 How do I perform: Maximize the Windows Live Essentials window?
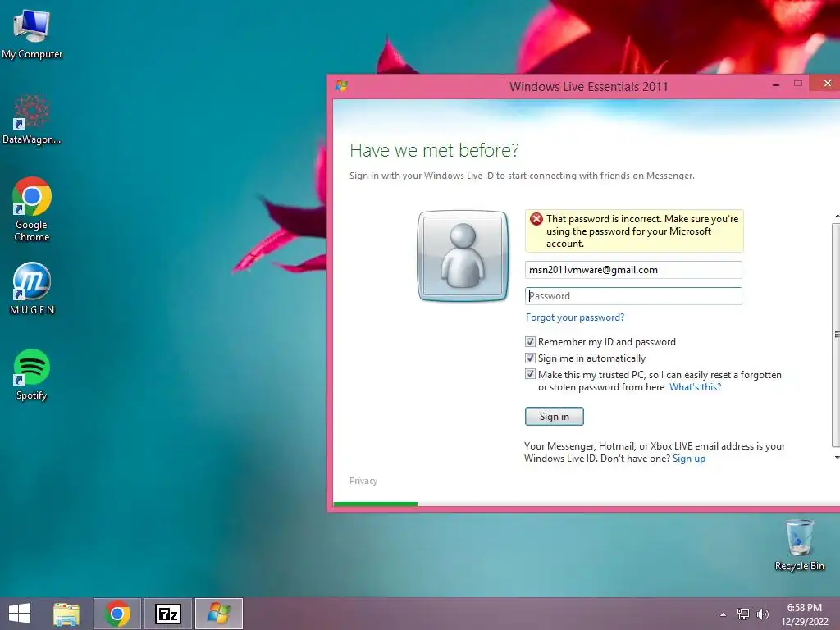point(797,84)
